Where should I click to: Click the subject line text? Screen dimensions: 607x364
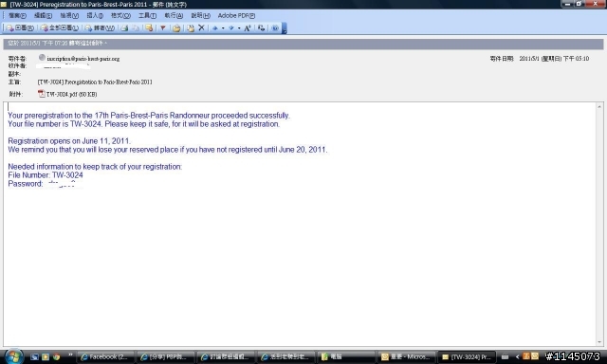[95, 82]
